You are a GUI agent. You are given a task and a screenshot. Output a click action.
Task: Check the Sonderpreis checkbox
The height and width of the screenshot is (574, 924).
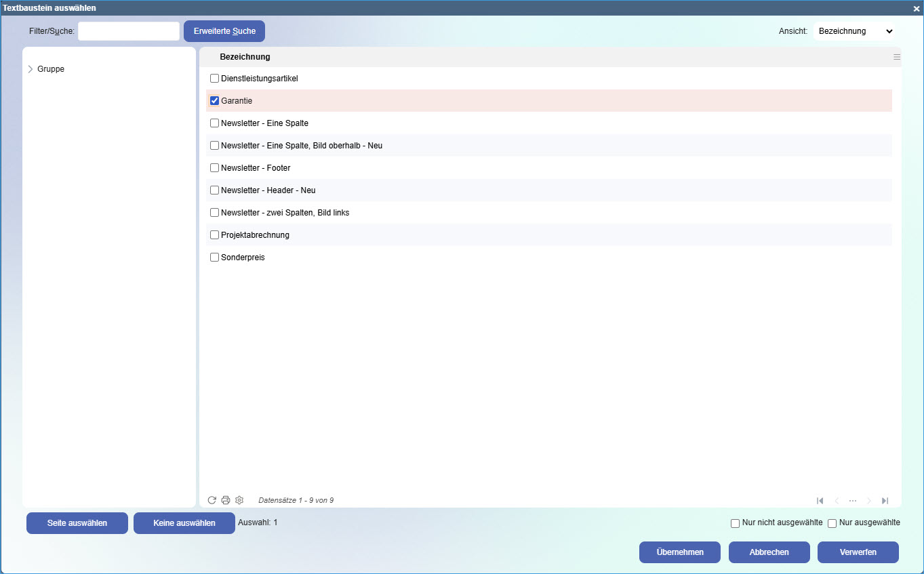pyautogui.click(x=215, y=258)
